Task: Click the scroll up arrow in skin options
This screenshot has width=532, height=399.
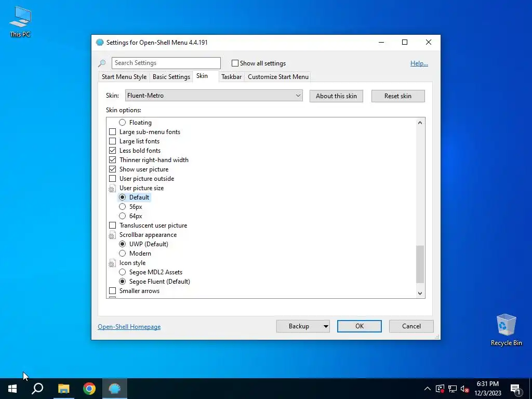Action: [420, 123]
